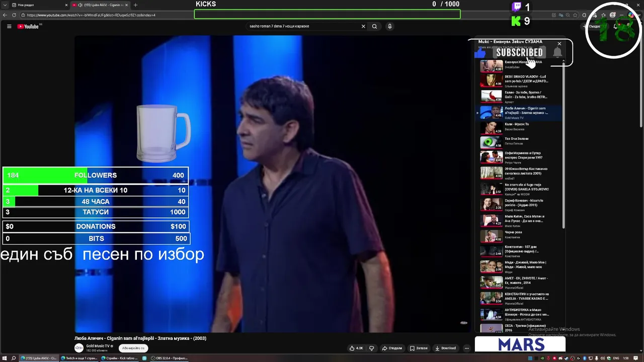Run search with magnifier button
Screen dimensions: 644x362
374,26
